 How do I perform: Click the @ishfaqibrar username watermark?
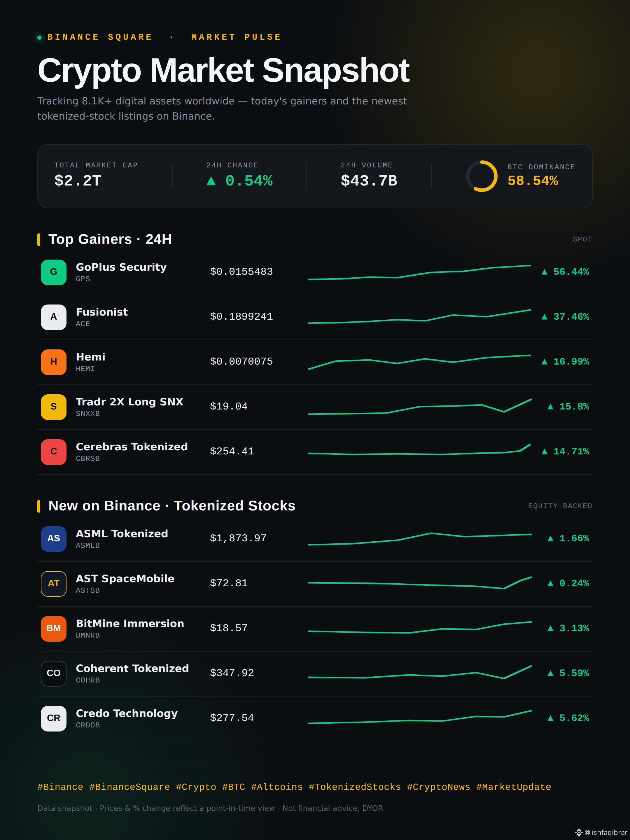[x=606, y=832]
